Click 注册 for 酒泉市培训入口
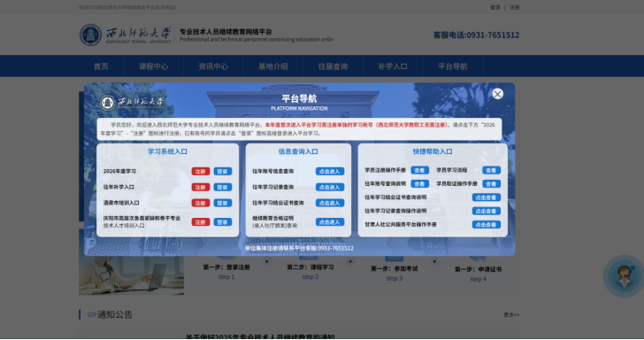 tap(201, 203)
